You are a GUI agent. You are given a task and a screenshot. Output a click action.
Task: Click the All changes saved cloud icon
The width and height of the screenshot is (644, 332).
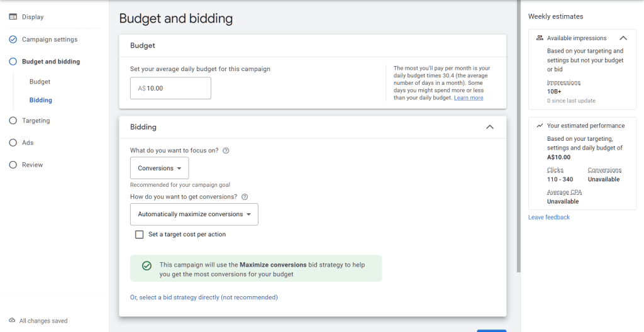[12, 321]
